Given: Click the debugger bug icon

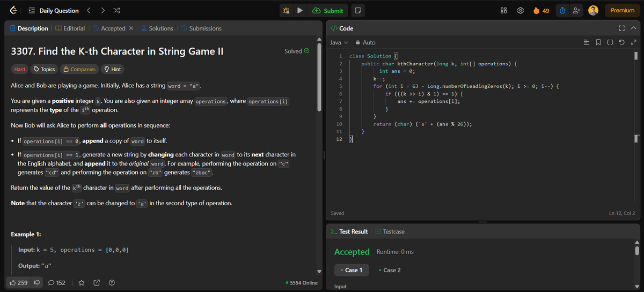Looking at the screenshot, I should (x=287, y=11).
